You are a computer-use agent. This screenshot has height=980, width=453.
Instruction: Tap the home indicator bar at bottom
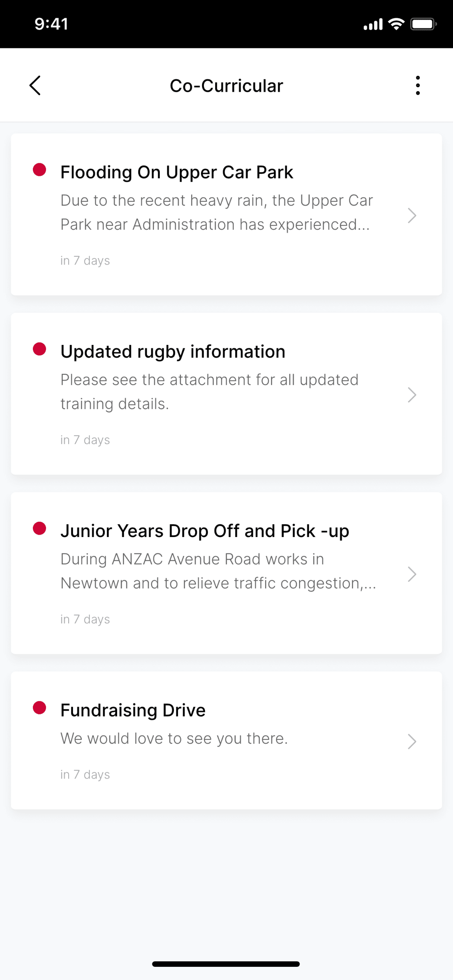pos(226,964)
